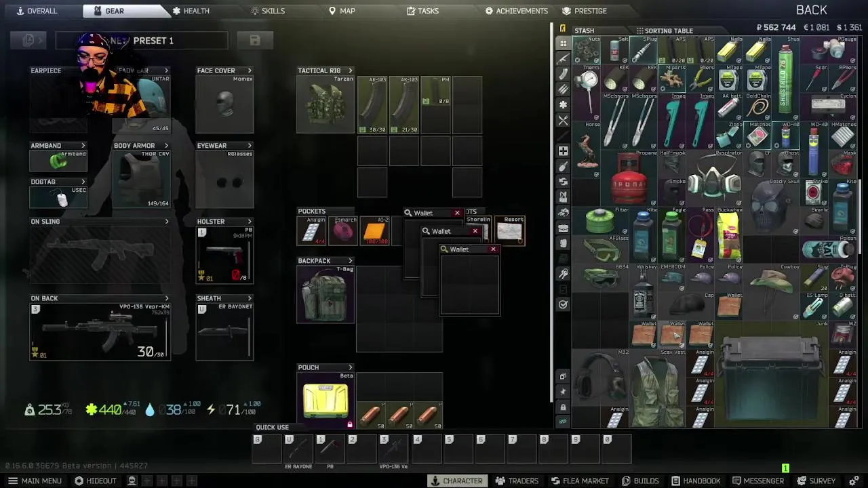This screenshot has height=488, width=868.
Task: Select the red Propane tank in stash
Action: (x=629, y=179)
